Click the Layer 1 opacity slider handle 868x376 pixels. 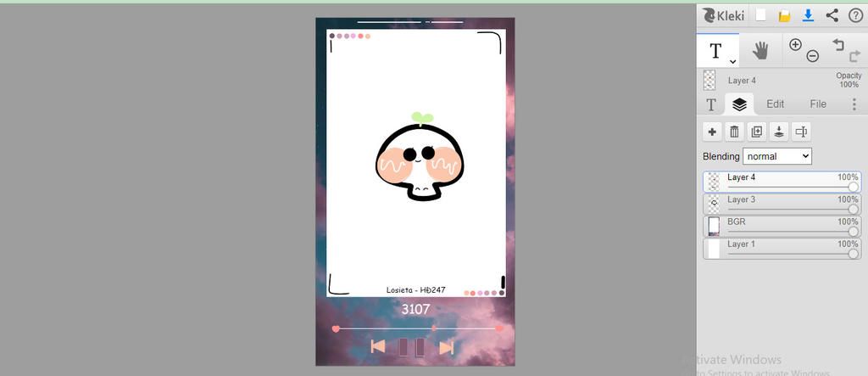[x=854, y=254]
